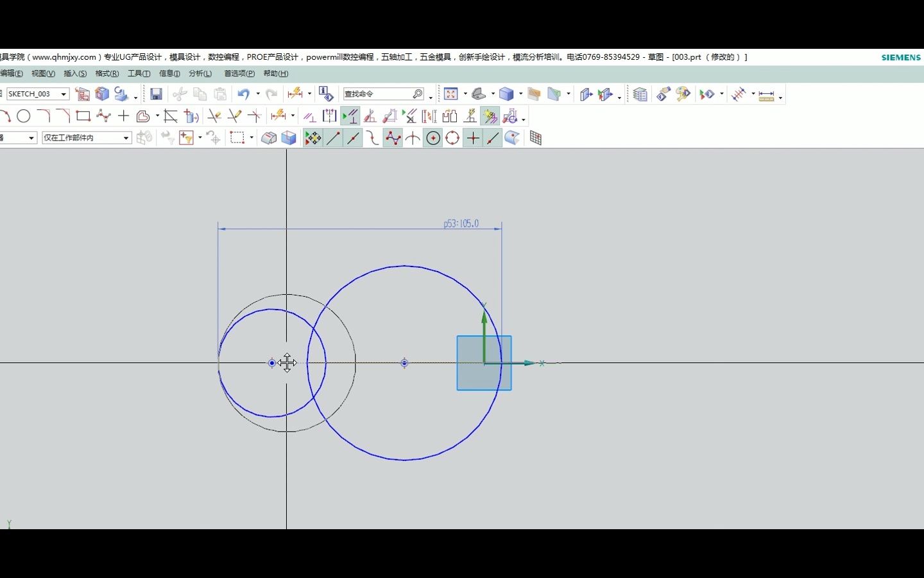Open the 插入(S) menu
Image resolution: width=924 pixels, height=578 pixels.
click(74, 73)
